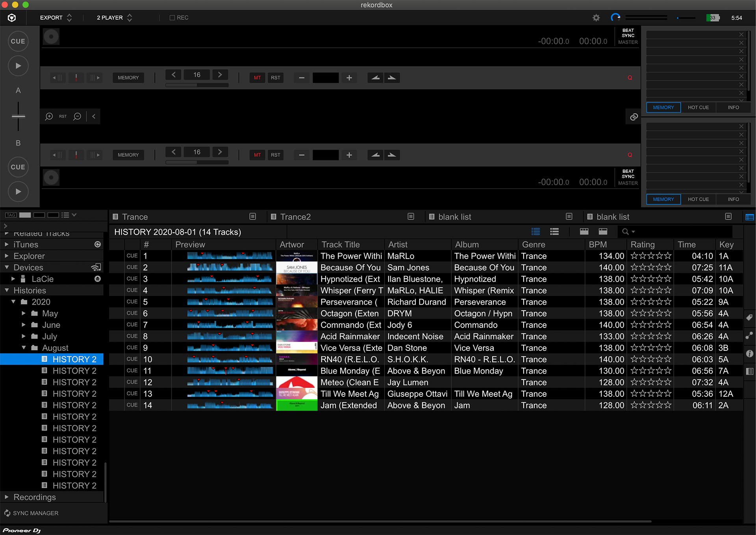The image size is (756, 535).
Task: Click the track search magnifier icon
Action: 625,232
